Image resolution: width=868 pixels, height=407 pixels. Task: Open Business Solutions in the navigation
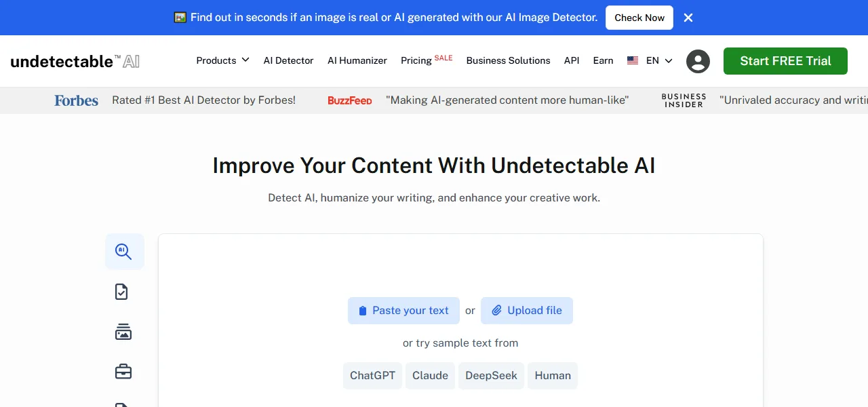coord(508,60)
